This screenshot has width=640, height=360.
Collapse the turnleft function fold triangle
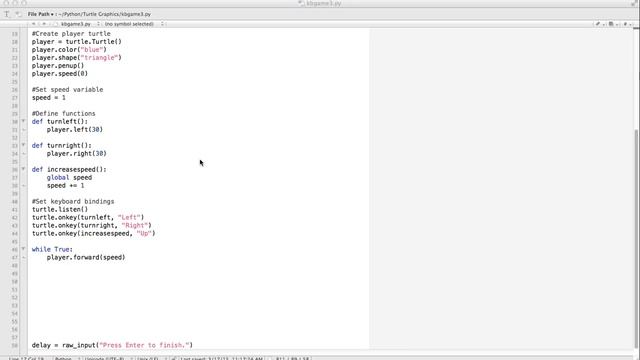(x=23, y=121)
